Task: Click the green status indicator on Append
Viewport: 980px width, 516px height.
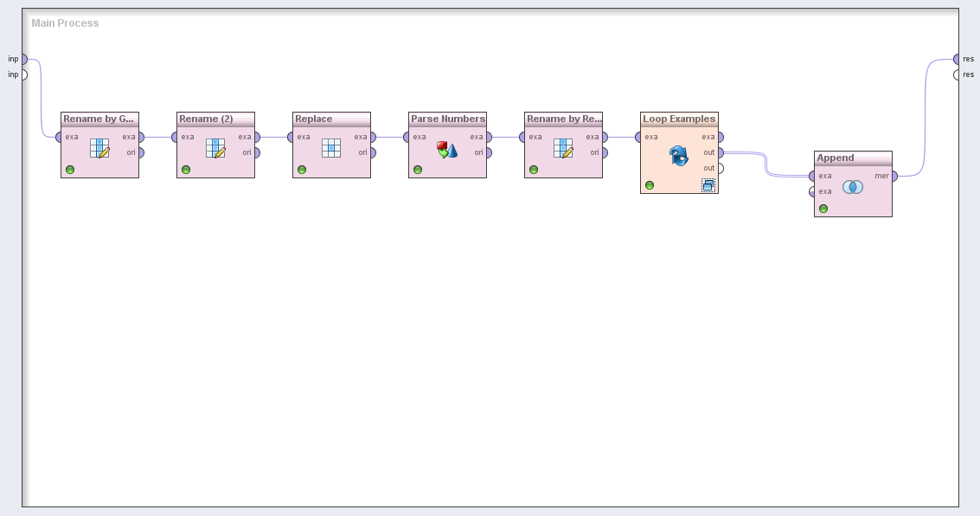Action: pyautogui.click(x=823, y=209)
